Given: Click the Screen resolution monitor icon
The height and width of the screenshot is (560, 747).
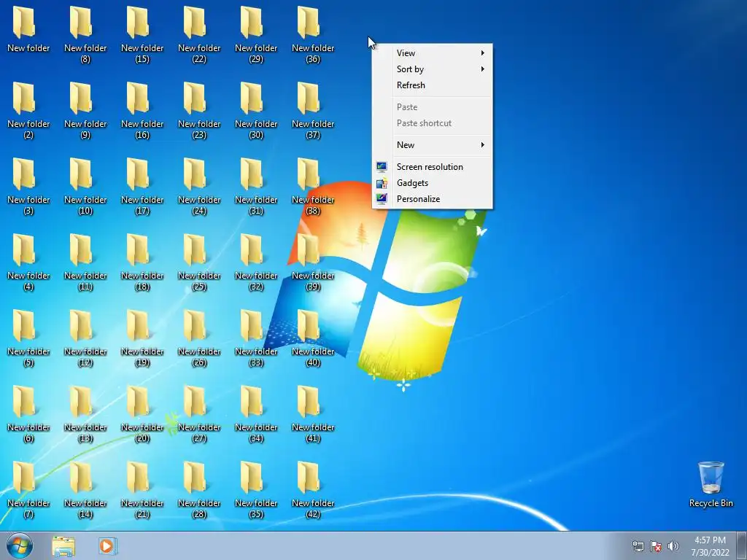Looking at the screenshot, I should pyautogui.click(x=382, y=167).
